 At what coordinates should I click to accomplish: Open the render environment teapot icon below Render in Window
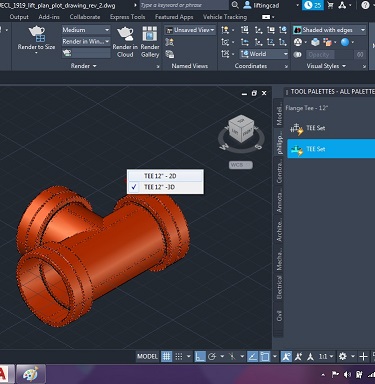tap(67, 53)
